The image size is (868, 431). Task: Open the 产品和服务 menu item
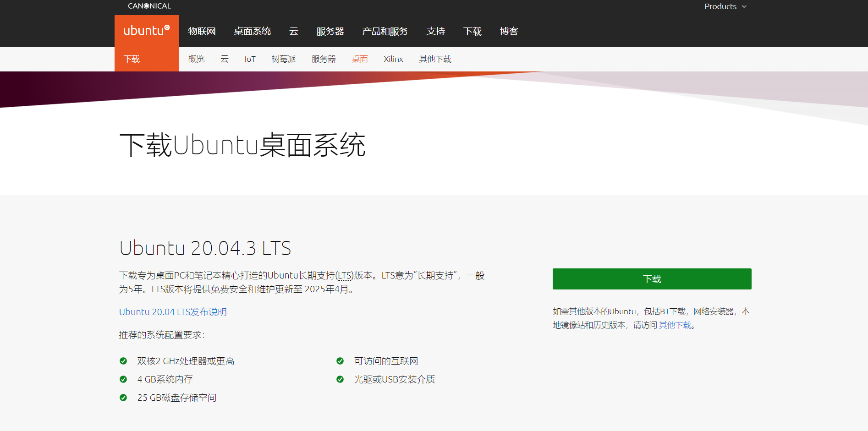click(x=385, y=31)
